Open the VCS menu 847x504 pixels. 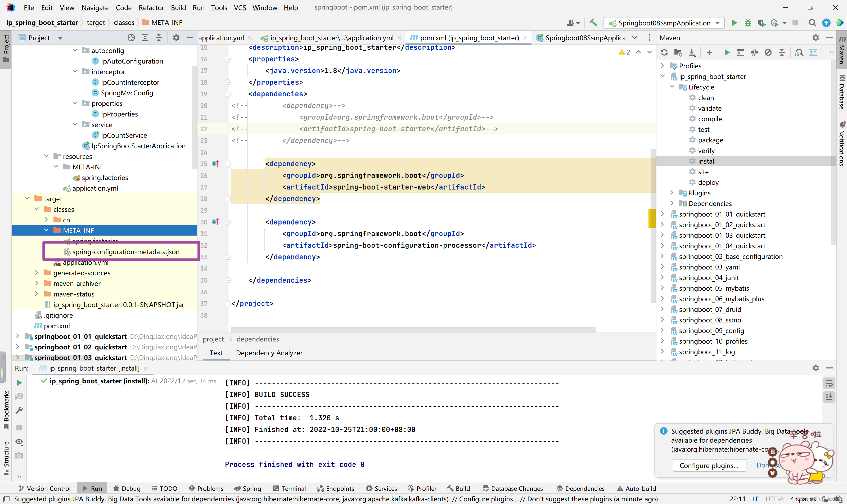240,7
